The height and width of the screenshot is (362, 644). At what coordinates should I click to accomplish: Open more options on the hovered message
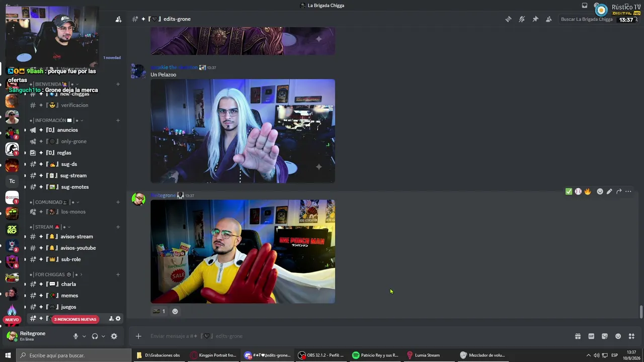628,192
